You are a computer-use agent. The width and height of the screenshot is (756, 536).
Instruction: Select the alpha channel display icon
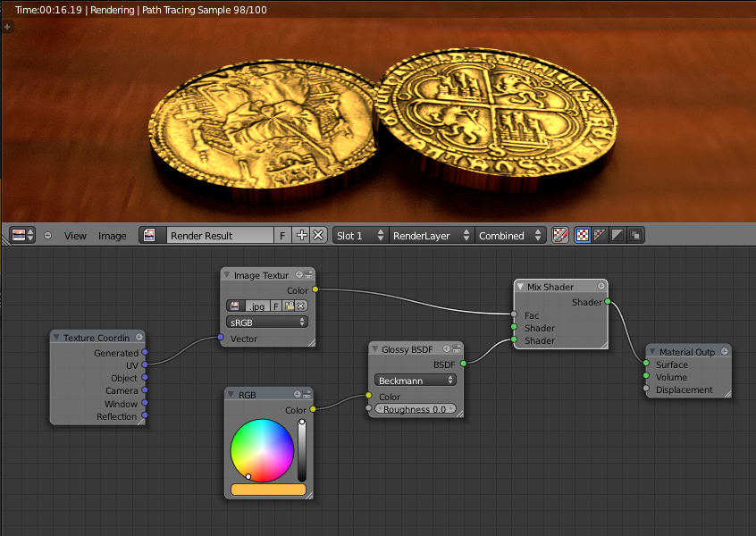pyautogui.click(x=617, y=235)
